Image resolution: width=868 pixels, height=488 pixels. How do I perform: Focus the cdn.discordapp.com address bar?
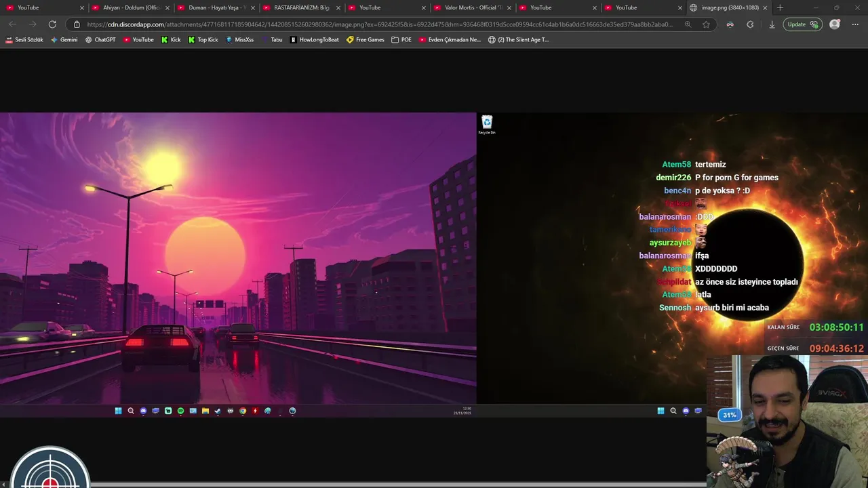click(x=380, y=24)
